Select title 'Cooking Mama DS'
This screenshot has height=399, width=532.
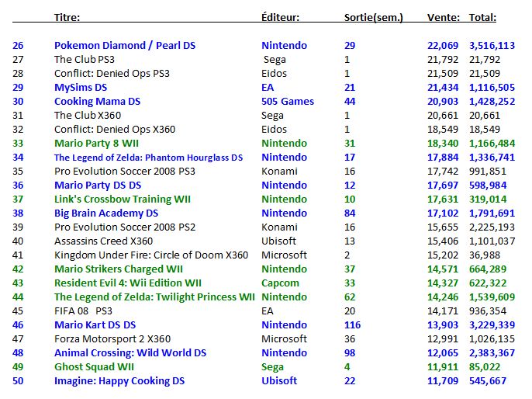[98, 102]
